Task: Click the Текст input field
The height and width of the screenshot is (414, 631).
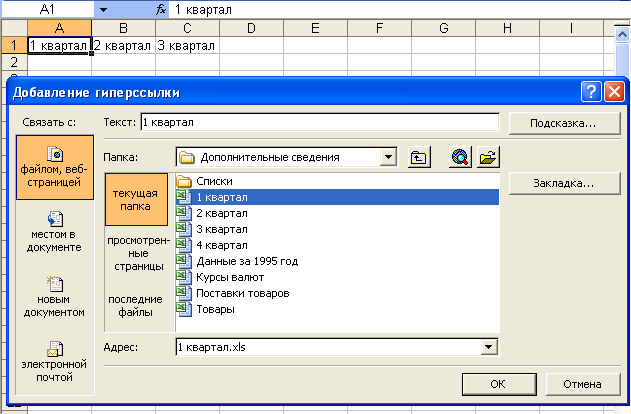Action: (x=320, y=122)
